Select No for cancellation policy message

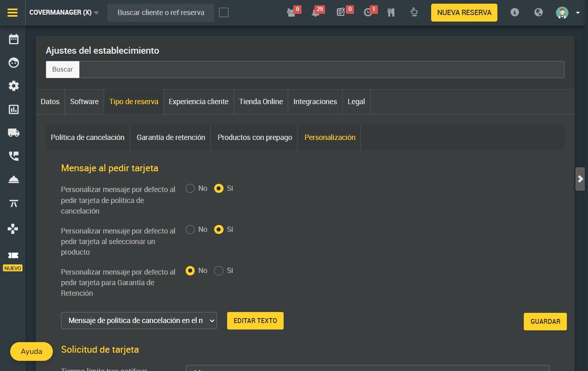190,188
